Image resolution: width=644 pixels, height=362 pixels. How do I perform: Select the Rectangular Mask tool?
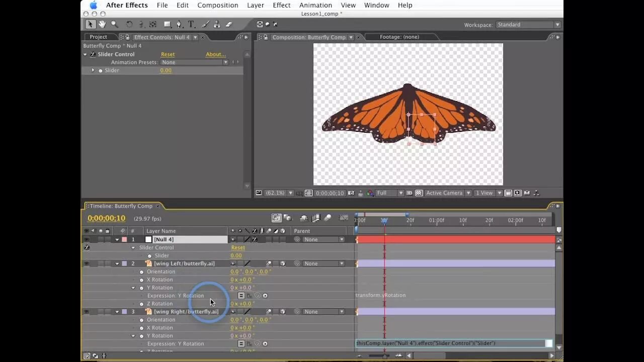point(168,24)
